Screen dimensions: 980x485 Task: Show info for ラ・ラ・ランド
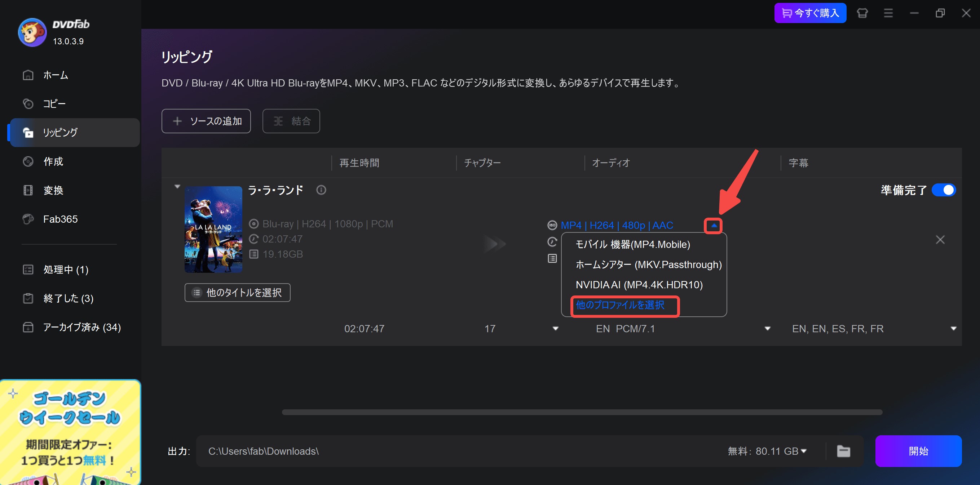click(321, 190)
